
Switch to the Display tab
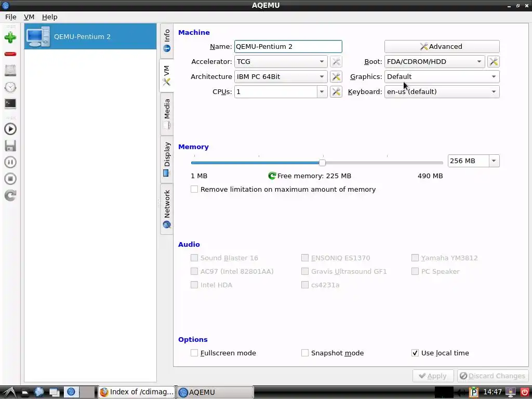pos(167,159)
